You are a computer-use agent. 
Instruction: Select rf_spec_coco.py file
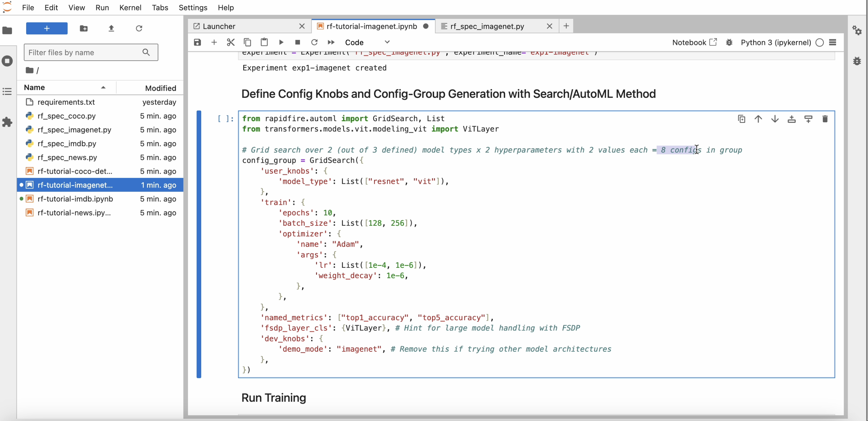pyautogui.click(x=100, y=116)
